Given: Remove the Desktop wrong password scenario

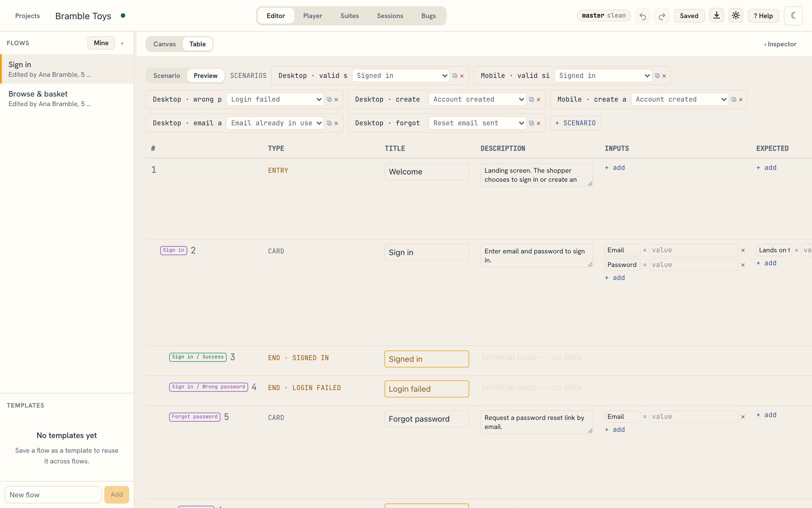Looking at the screenshot, I should coord(336,99).
